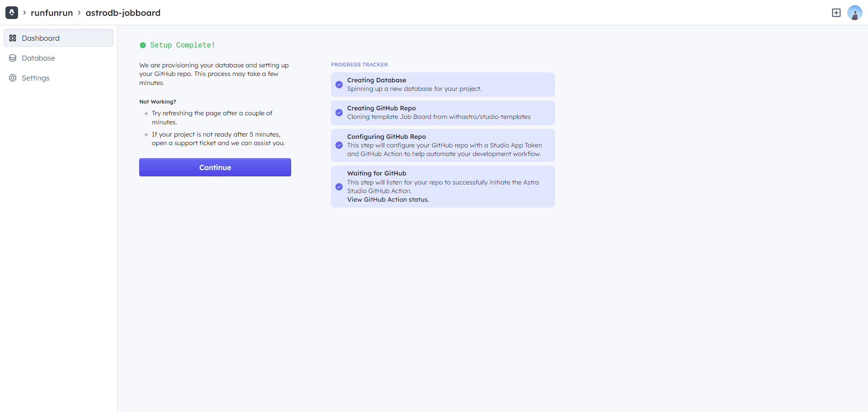Click the Database cylinder icon

13,58
